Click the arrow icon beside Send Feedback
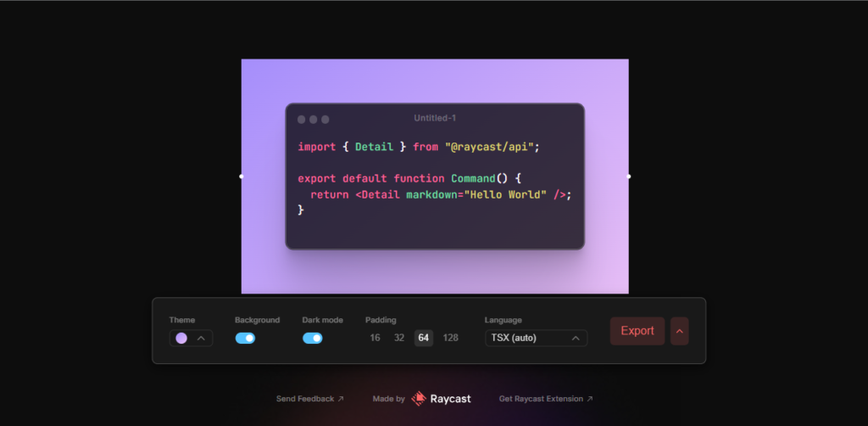 [341, 399]
